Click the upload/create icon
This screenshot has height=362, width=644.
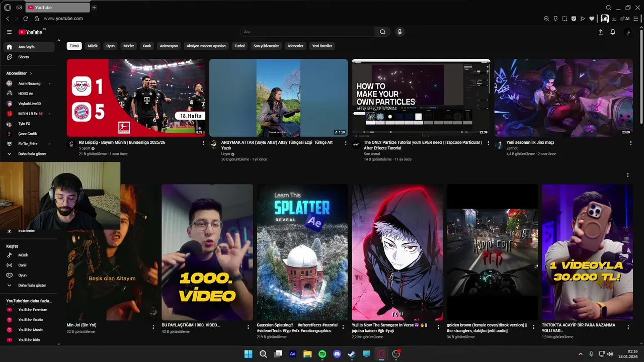[x=600, y=32]
